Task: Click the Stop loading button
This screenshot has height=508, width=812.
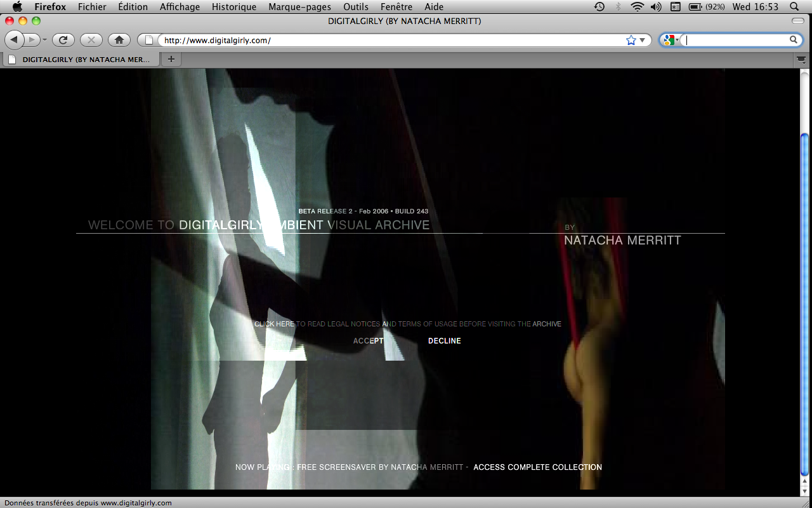Action: [x=91, y=40]
